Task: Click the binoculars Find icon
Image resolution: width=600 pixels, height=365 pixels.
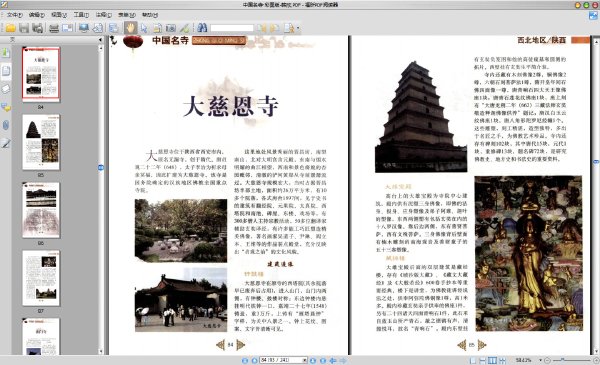Action: (202, 28)
